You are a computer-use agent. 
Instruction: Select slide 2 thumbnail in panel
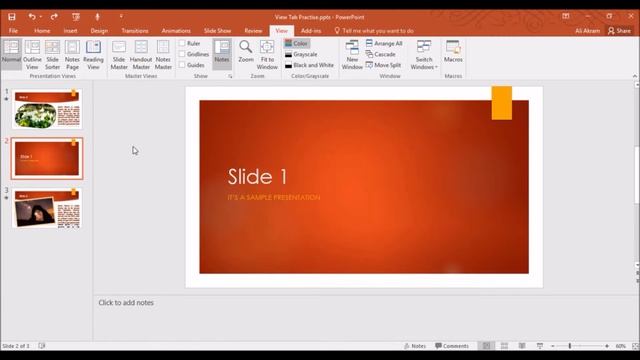click(47, 158)
